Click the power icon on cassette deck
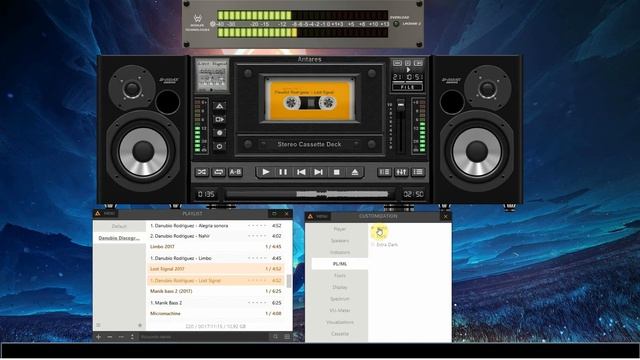 coord(219,146)
